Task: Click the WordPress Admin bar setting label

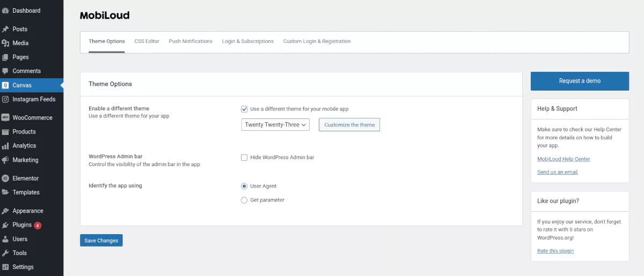Action: click(115, 156)
